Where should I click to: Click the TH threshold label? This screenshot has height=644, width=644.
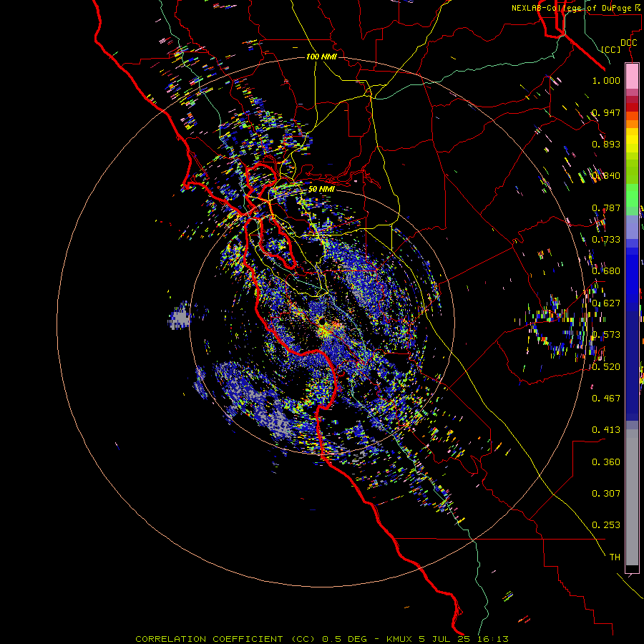(x=615, y=557)
